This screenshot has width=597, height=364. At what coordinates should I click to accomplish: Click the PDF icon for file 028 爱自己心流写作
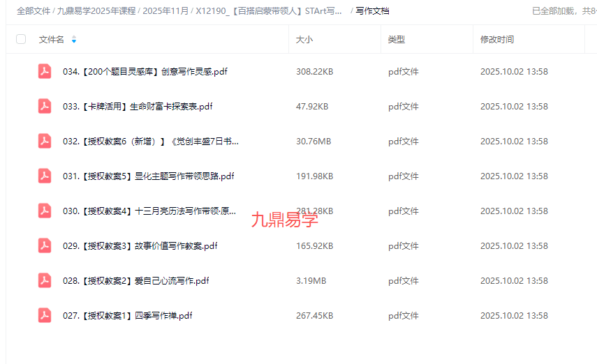(45, 280)
